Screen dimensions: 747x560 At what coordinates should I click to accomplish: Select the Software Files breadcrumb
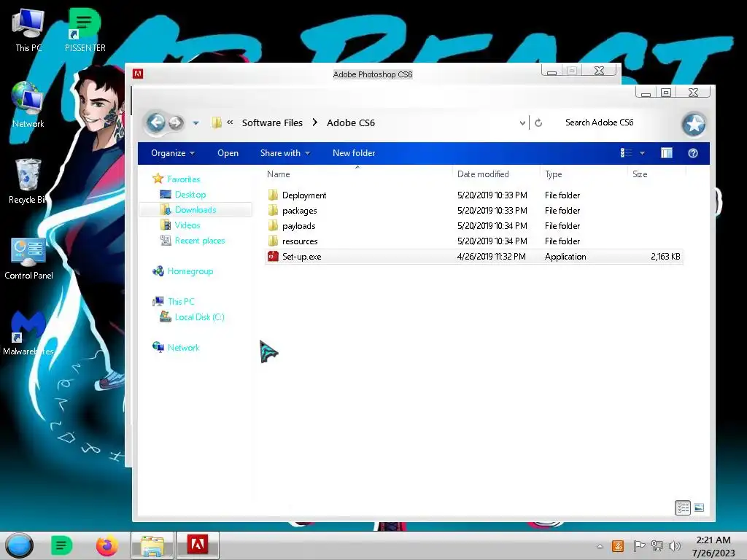tap(272, 122)
